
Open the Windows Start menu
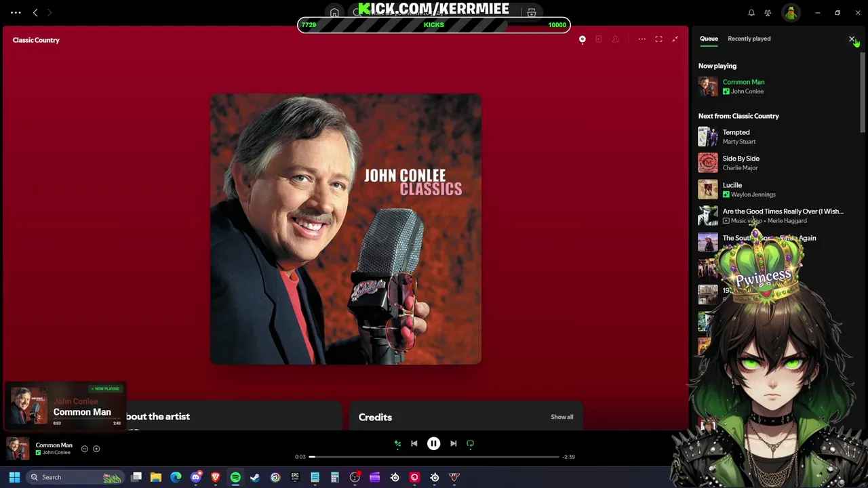pos(14,477)
